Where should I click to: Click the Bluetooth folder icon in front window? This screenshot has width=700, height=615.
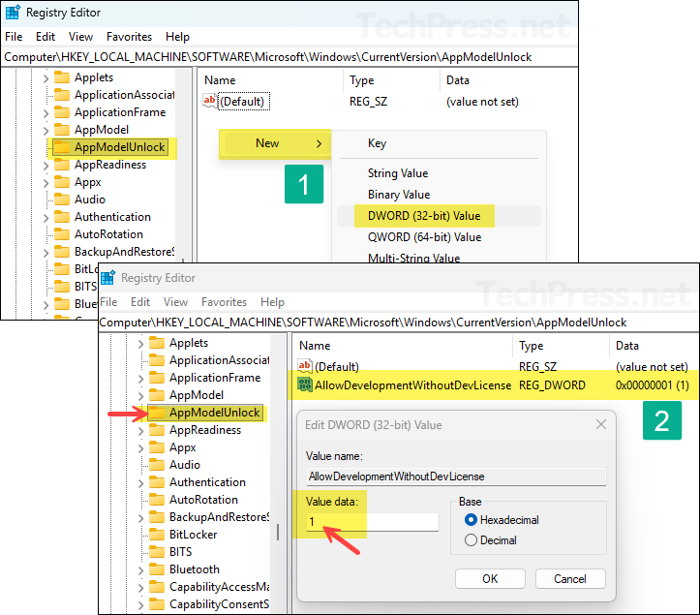157,569
